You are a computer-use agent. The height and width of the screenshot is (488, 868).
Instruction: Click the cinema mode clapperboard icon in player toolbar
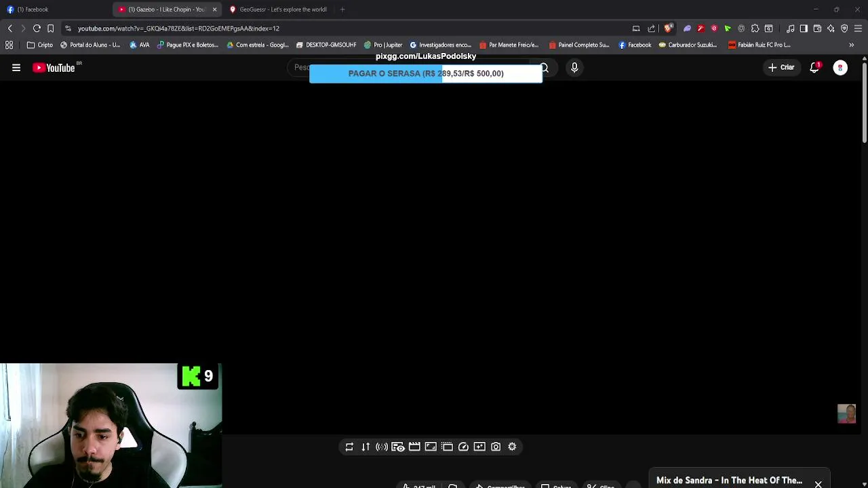pyautogui.click(x=414, y=447)
